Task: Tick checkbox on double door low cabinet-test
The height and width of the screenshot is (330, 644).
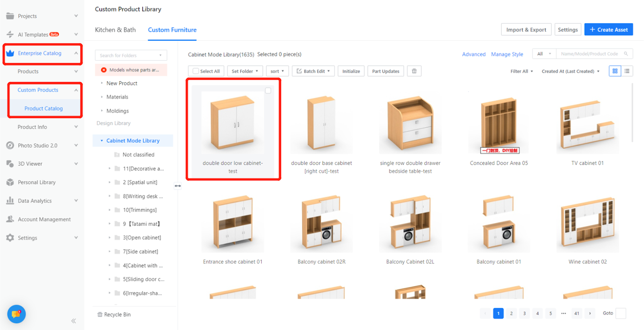Action: coord(268,91)
